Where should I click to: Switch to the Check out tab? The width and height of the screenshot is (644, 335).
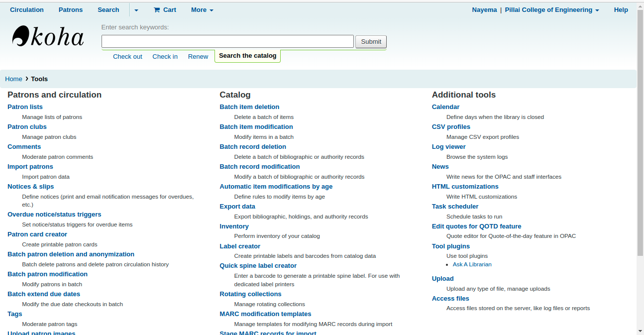point(127,56)
